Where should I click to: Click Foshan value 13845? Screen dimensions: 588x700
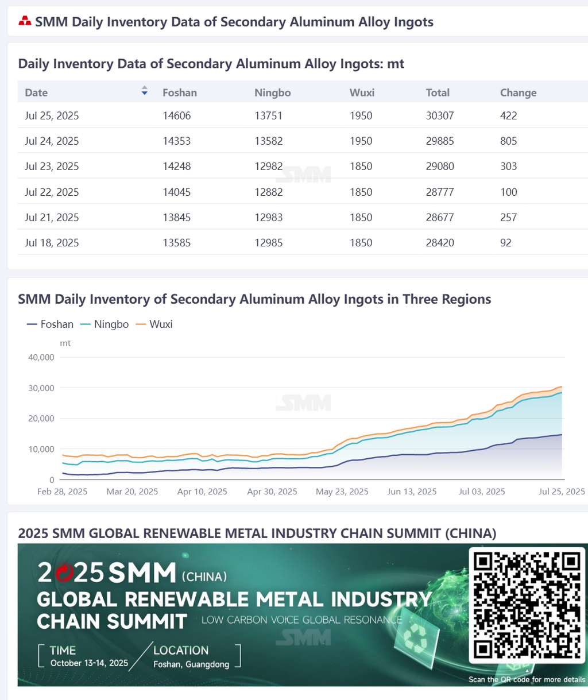[177, 217]
